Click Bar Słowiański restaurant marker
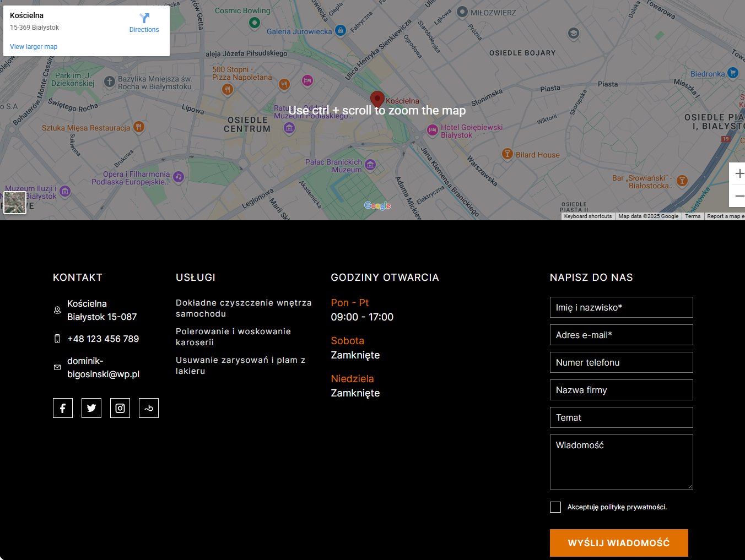The image size is (745, 560). pyautogui.click(x=682, y=181)
